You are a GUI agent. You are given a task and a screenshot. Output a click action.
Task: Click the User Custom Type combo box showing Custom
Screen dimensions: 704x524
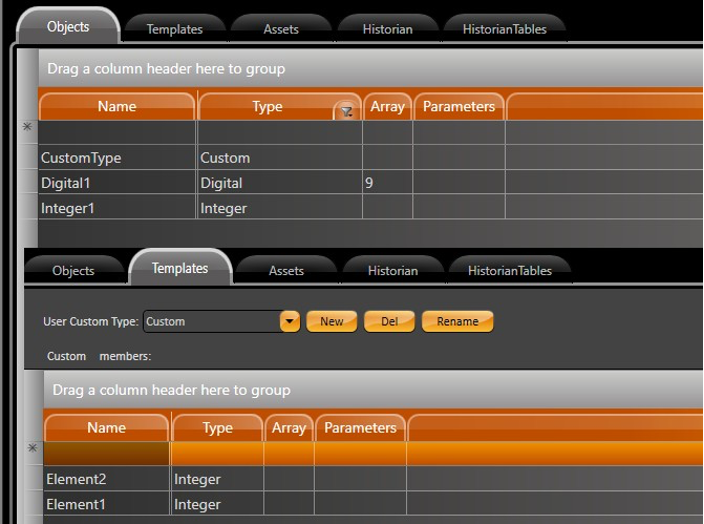point(210,322)
